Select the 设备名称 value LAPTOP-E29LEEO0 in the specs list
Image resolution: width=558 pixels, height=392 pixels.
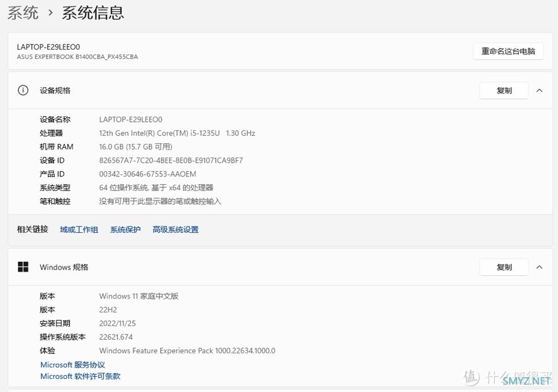coord(130,119)
